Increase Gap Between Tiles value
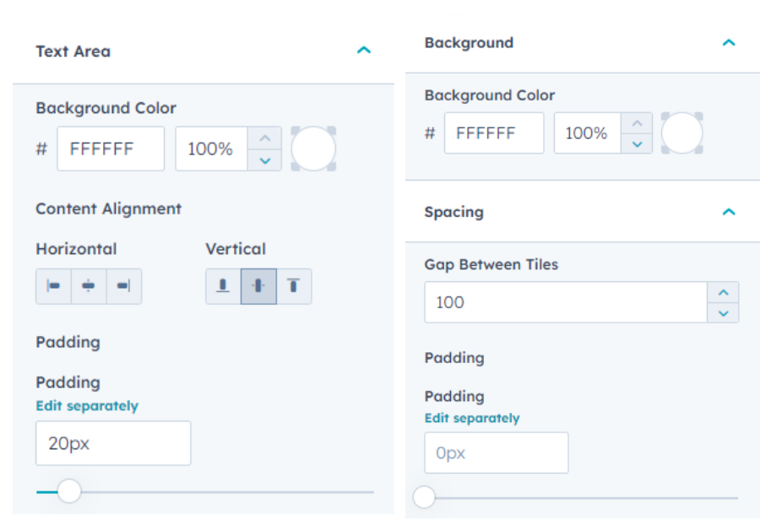The width and height of the screenshot is (760, 532). pos(723,292)
